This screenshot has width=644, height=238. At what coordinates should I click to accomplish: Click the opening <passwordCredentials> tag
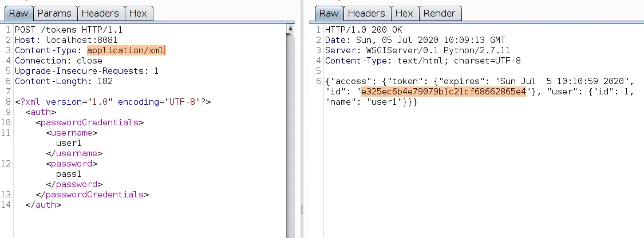(89, 122)
